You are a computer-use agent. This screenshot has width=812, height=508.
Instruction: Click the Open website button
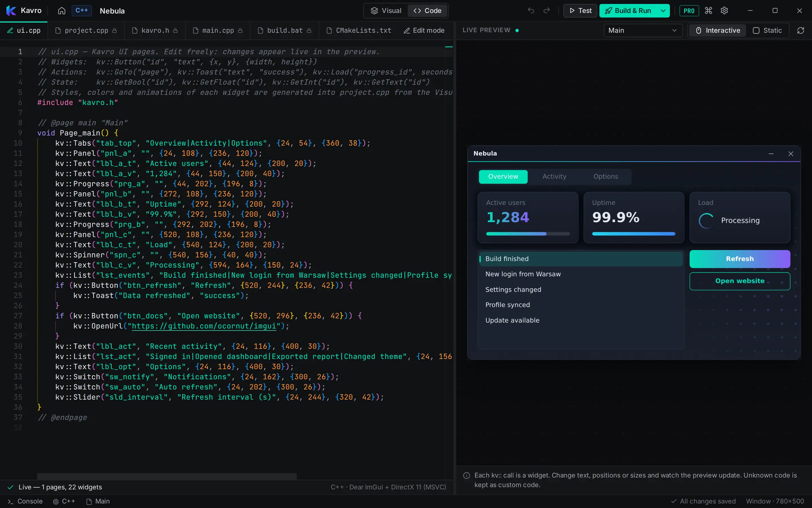[x=740, y=281]
